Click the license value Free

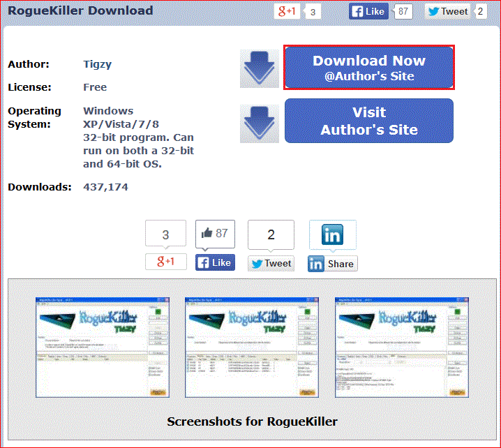[95, 87]
